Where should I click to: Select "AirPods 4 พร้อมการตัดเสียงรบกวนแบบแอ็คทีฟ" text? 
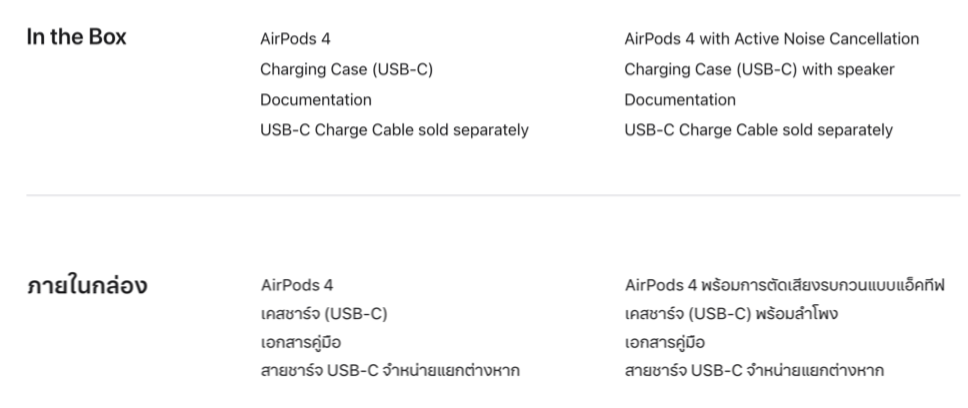(771, 285)
